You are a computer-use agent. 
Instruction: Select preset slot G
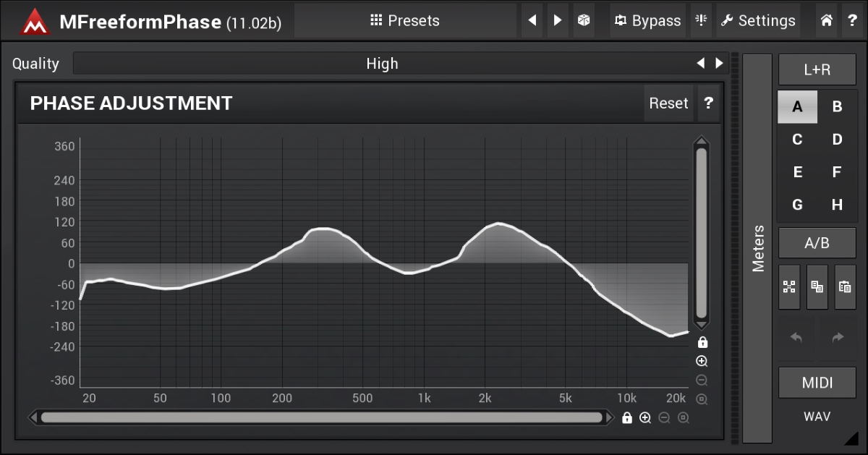797,205
